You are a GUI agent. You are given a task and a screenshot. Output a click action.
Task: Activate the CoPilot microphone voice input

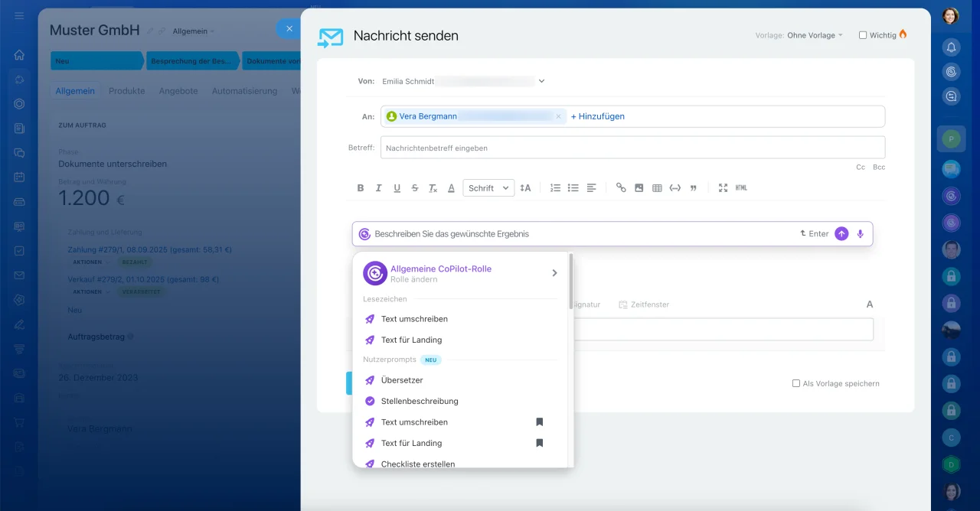[x=861, y=234]
